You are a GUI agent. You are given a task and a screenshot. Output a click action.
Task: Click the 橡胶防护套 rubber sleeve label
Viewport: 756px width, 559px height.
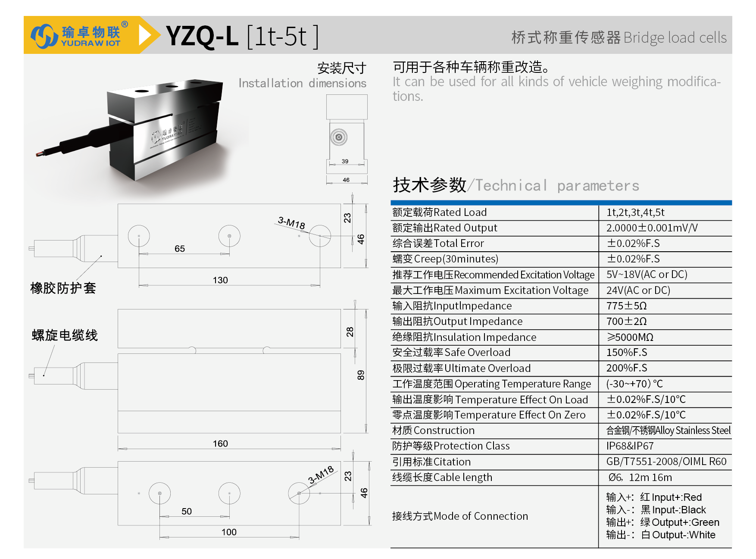[63, 288]
